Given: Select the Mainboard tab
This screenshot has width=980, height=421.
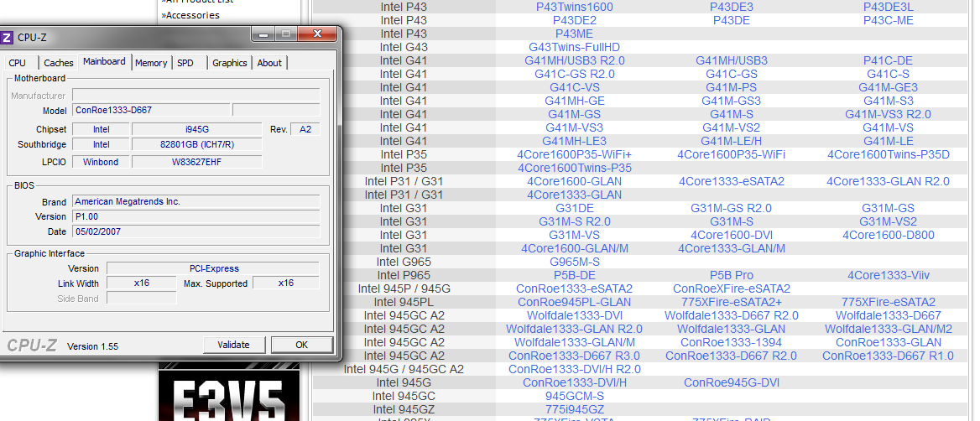Looking at the screenshot, I should coord(104,61).
